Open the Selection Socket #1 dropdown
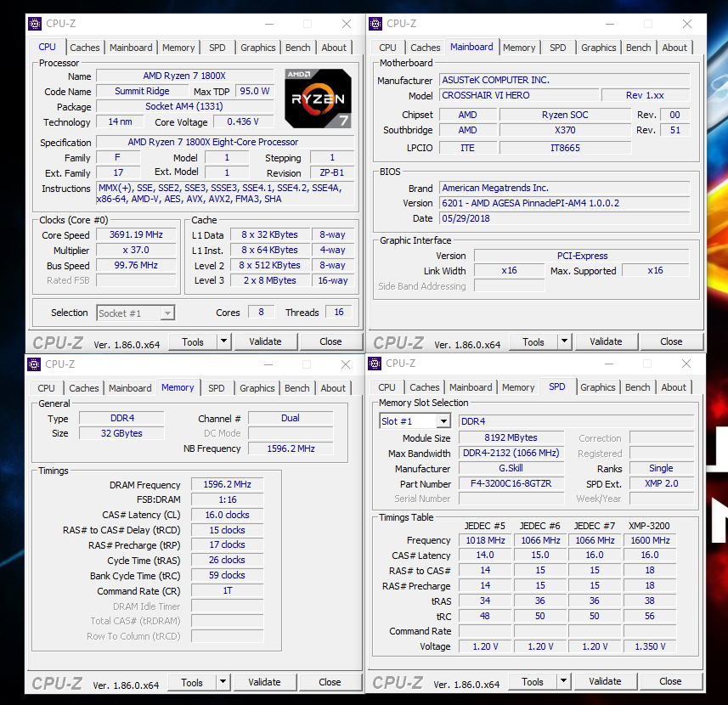The width and height of the screenshot is (728, 705). 136,313
